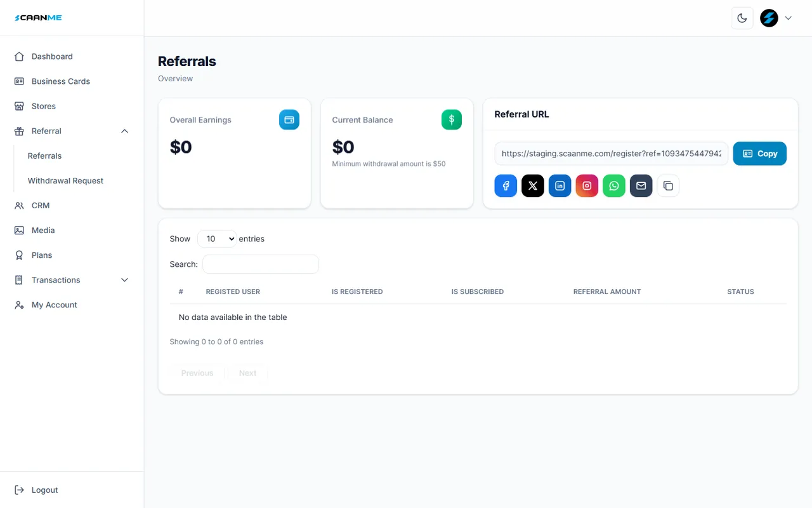The width and height of the screenshot is (812, 508).
Task: Toggle dark mode moon icon
Action: coord(742,18)
